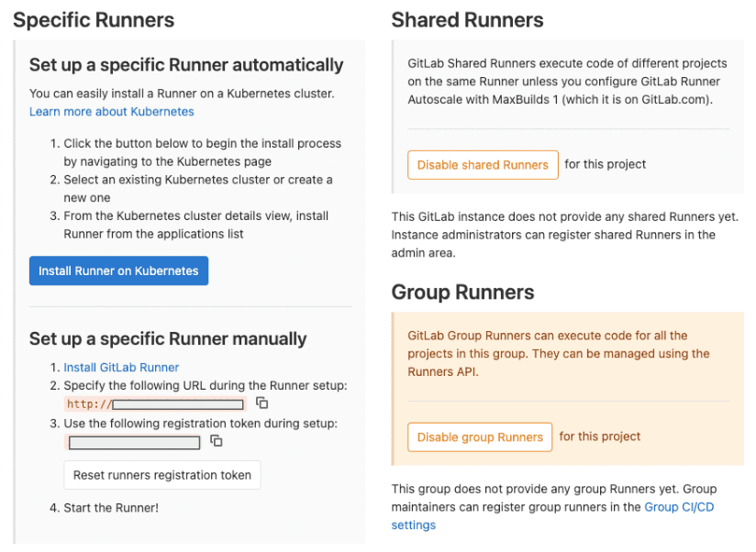
Task: Click Install Runner on Kubernetes button
Action: coord(118,271)
